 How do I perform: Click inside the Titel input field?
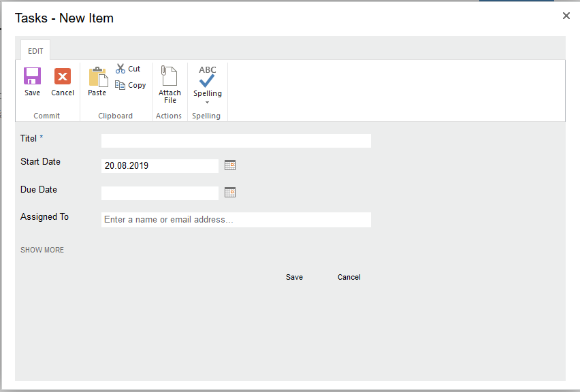tap(236, 140)
